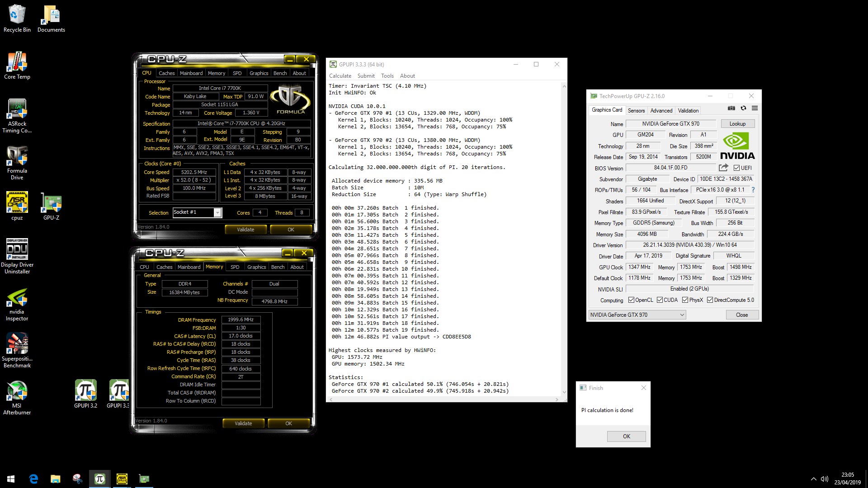This screenshot has width=868, height=488.
Task: Open Tools menu in GPUPI
Action: 387,76
